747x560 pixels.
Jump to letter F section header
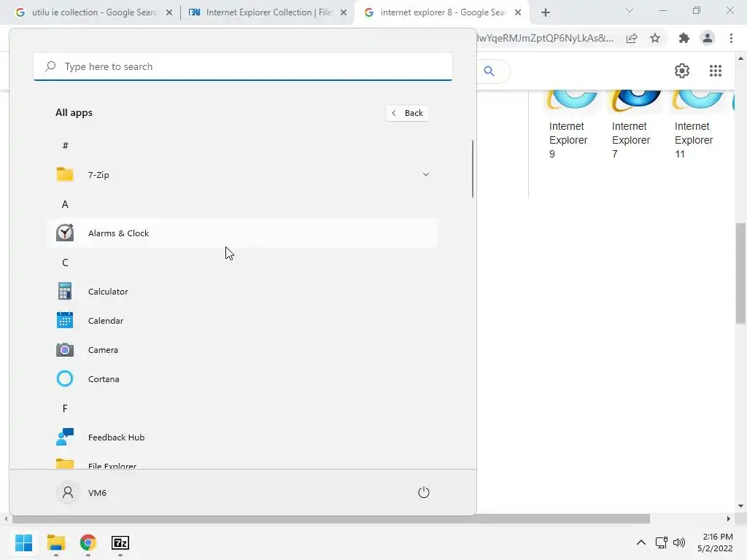click(x=65, y=408)
